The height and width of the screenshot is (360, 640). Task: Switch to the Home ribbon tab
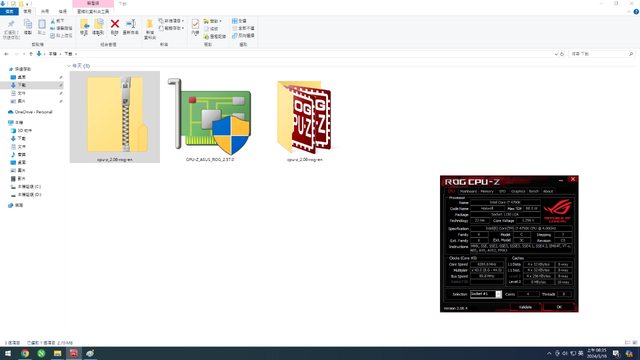click(27, 11)
